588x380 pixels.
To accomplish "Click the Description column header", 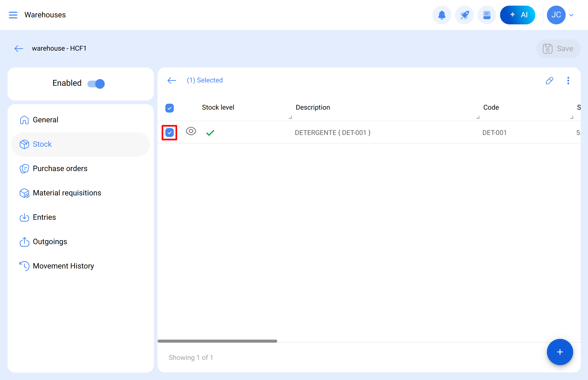I will [313, 107].
